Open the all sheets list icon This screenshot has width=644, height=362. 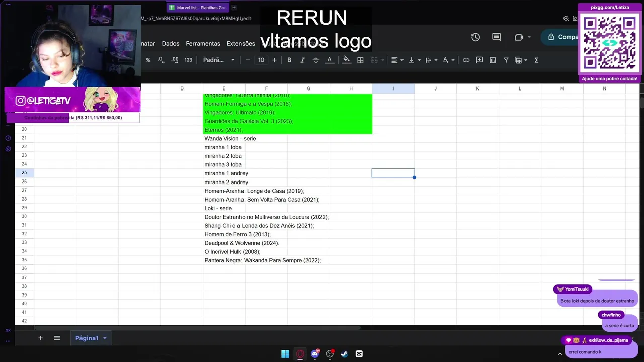(x=57, y=338)
